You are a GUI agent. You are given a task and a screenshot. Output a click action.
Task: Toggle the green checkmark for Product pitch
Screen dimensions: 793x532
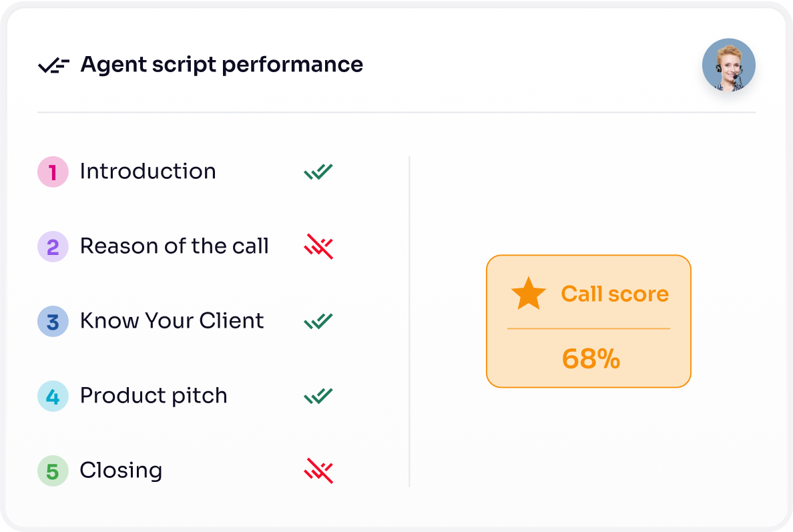[x=318, y=396]
